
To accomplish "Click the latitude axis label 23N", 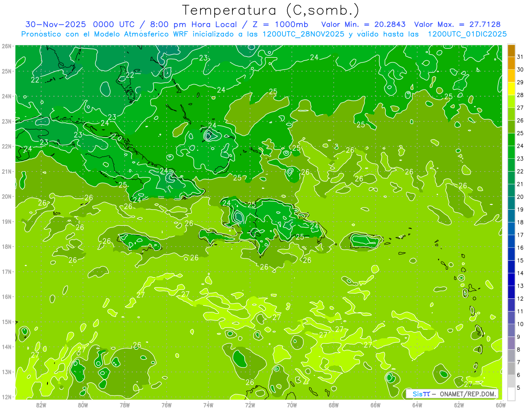I will [7, 121].
